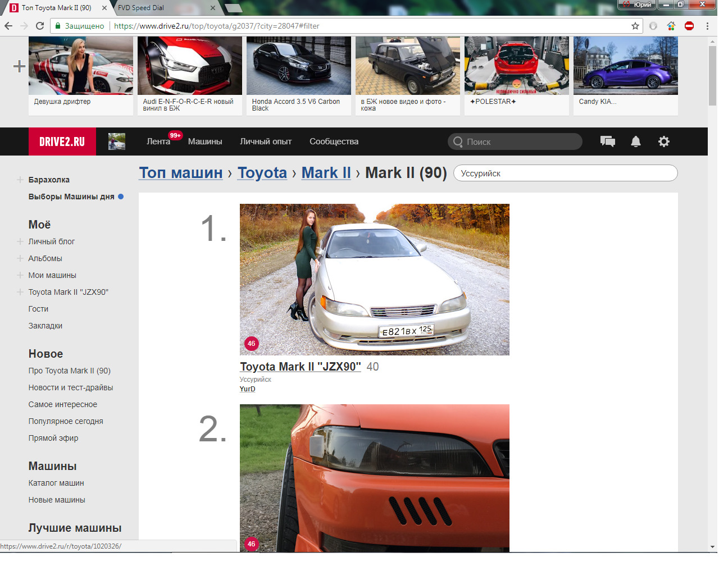Open Самое интересное sidebar link
Viewport: 728px width, 566px height.
pos(63,404)
